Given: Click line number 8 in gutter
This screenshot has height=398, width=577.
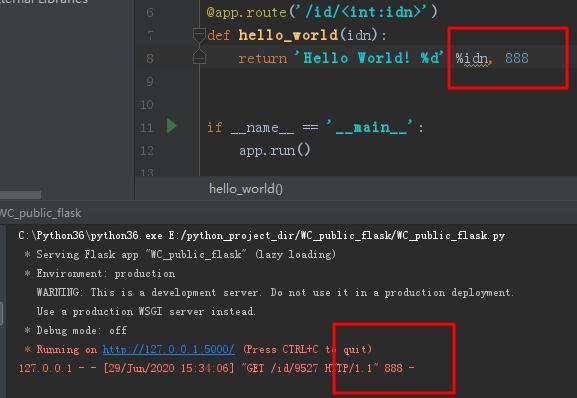Looking at the screenshot, I should pyautogui.click(x=149, y=58).
